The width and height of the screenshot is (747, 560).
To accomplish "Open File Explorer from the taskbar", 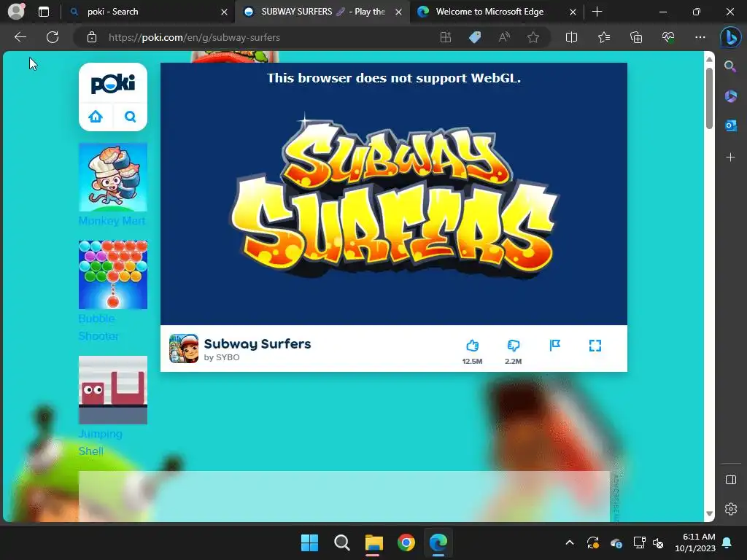I will pyautogui.click(x=374, y=542).
